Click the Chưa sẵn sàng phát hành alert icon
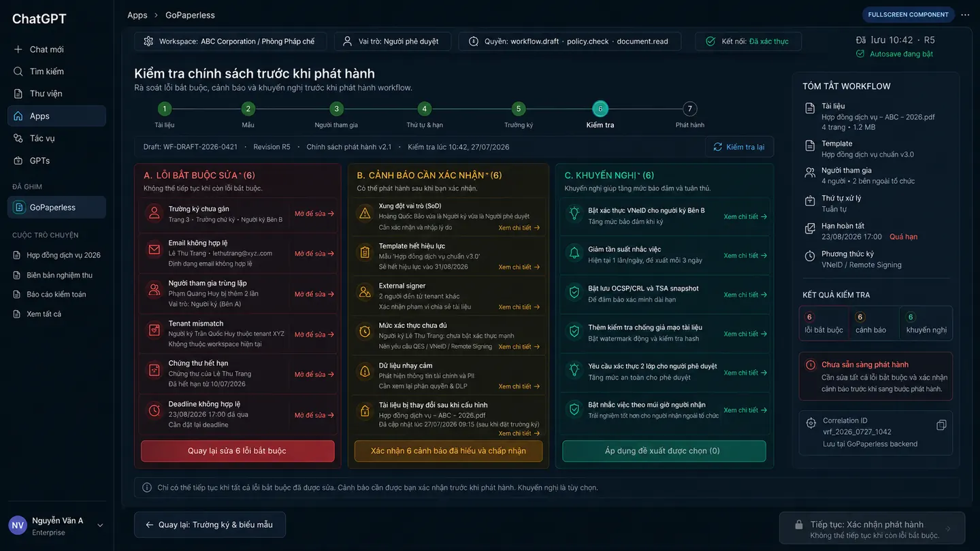The height and width of the screenshot is (551, 980). tap(811, 365)
